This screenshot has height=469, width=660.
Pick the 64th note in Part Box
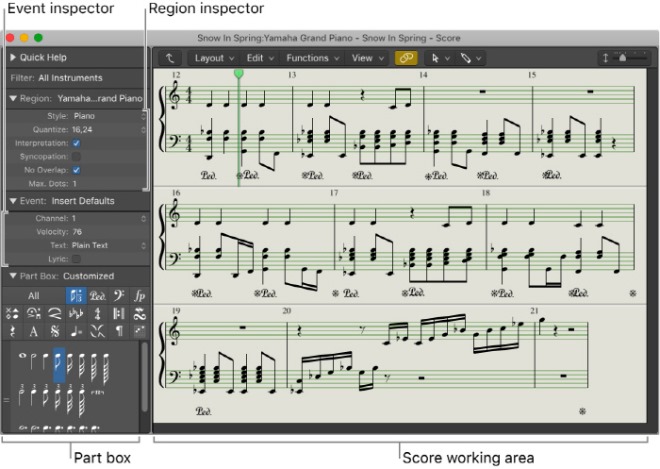point(94,366)
